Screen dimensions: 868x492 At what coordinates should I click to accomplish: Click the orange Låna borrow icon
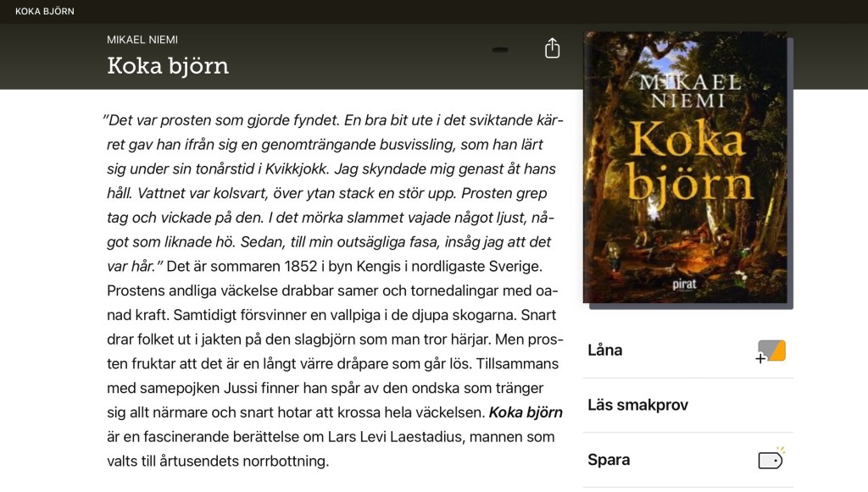[771, 351]
